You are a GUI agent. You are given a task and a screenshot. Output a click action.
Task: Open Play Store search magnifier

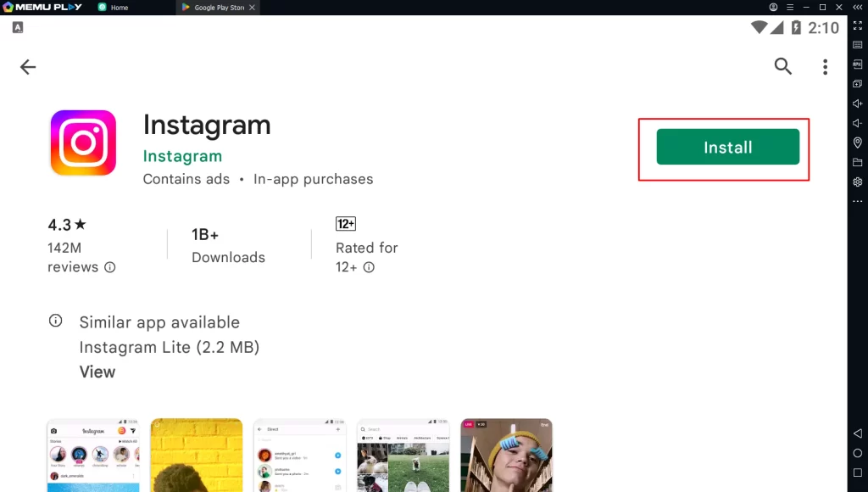point(782,66)
